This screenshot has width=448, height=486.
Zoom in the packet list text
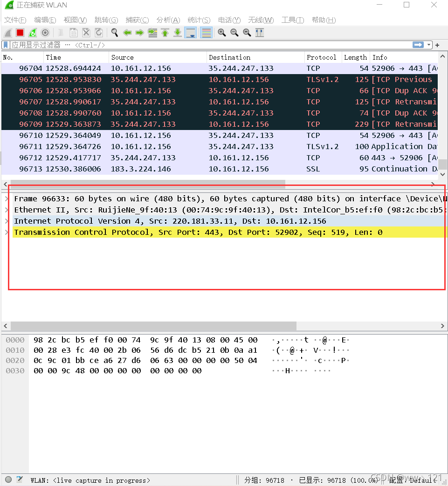click(222, 33)
